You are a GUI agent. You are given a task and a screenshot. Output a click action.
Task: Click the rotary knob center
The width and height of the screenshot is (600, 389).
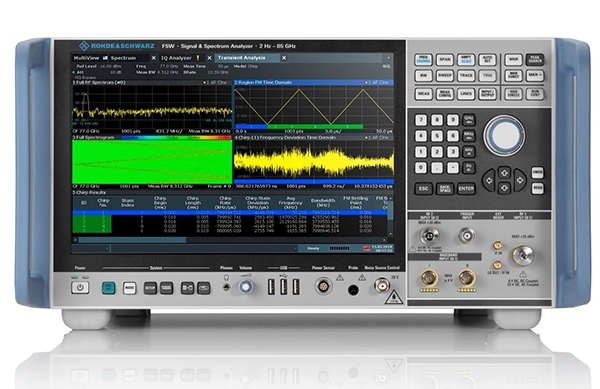coord(504,135)
